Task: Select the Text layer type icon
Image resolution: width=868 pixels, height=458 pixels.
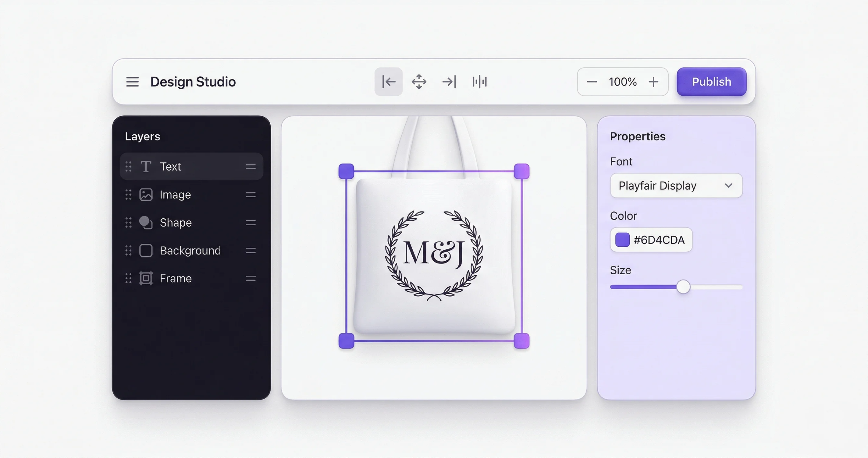Action: (x=146, y=166)
